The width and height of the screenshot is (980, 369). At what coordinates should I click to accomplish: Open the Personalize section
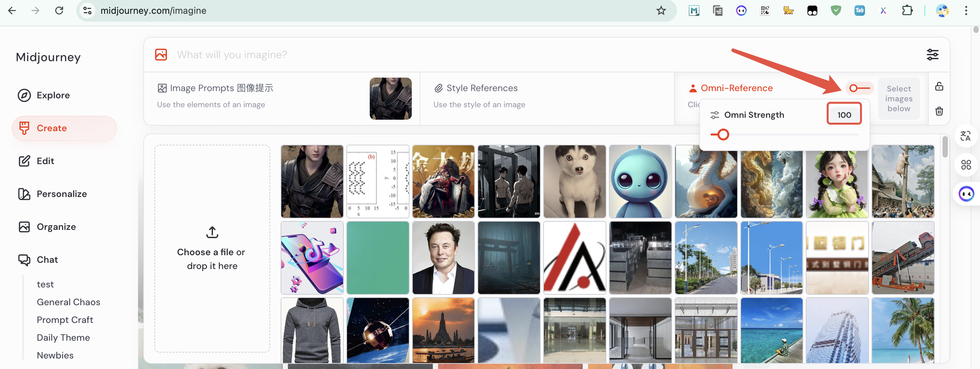click(61, 194)
